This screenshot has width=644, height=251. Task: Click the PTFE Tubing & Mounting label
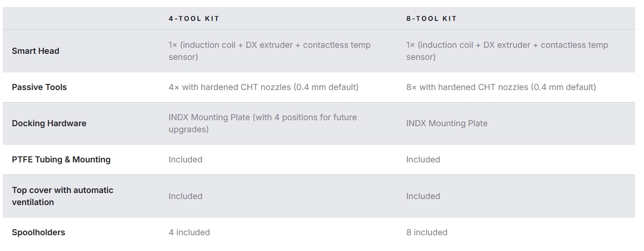pyautogui.click(x=61, y=160)
